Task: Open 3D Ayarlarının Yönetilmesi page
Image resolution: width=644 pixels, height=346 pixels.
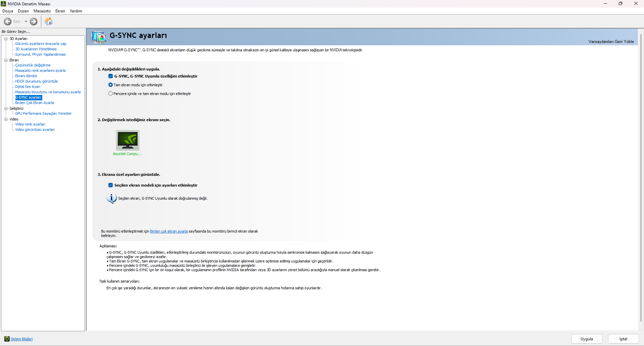Action: pyautogui.click(x=36, y=49)
